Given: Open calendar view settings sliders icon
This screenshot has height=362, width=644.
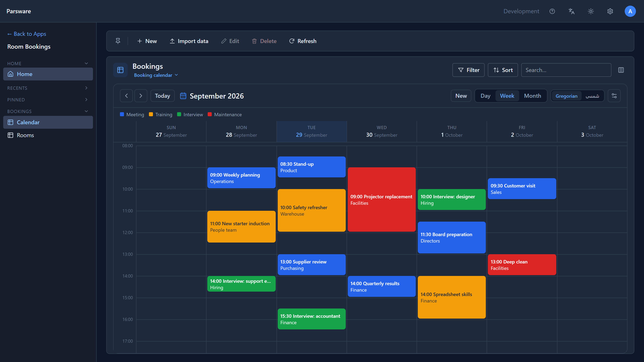Looking at the screenshot, I should (x=614, y=96).
